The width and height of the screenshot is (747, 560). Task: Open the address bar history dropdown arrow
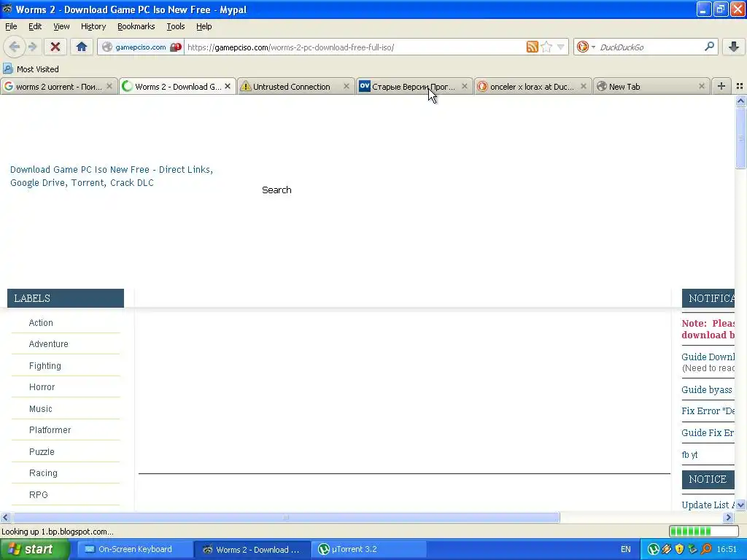tap(561, 47)
